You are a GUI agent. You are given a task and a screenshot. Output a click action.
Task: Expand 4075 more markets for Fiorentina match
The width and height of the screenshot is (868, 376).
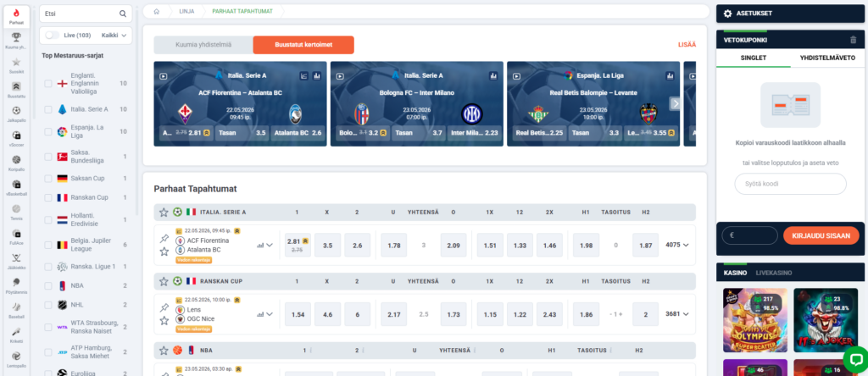point(677,245)
